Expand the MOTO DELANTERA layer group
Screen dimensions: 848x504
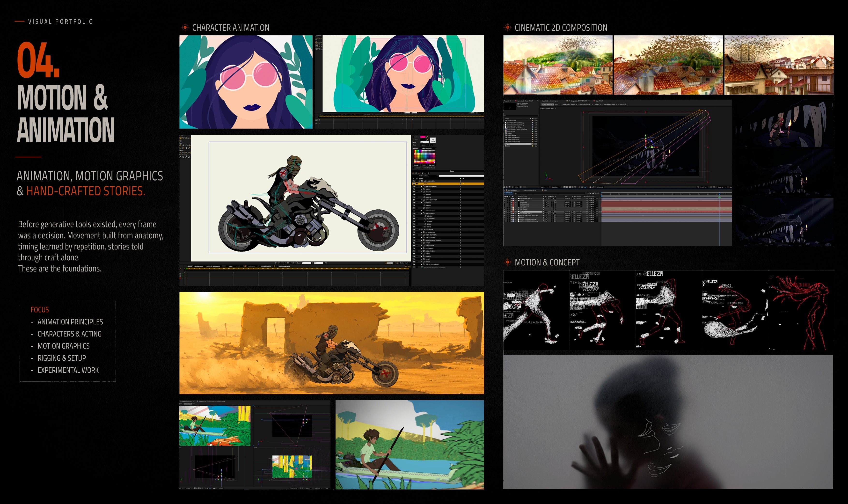point(420,181)
